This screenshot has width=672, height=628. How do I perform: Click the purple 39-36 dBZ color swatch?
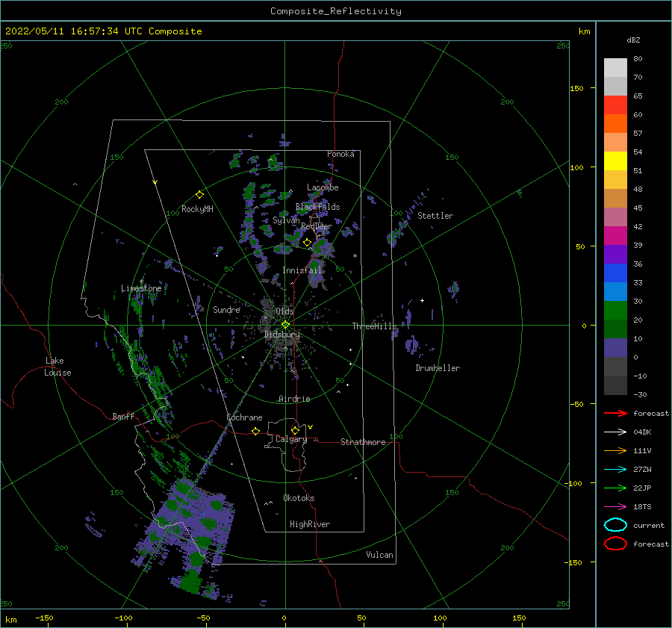[615, 255]
